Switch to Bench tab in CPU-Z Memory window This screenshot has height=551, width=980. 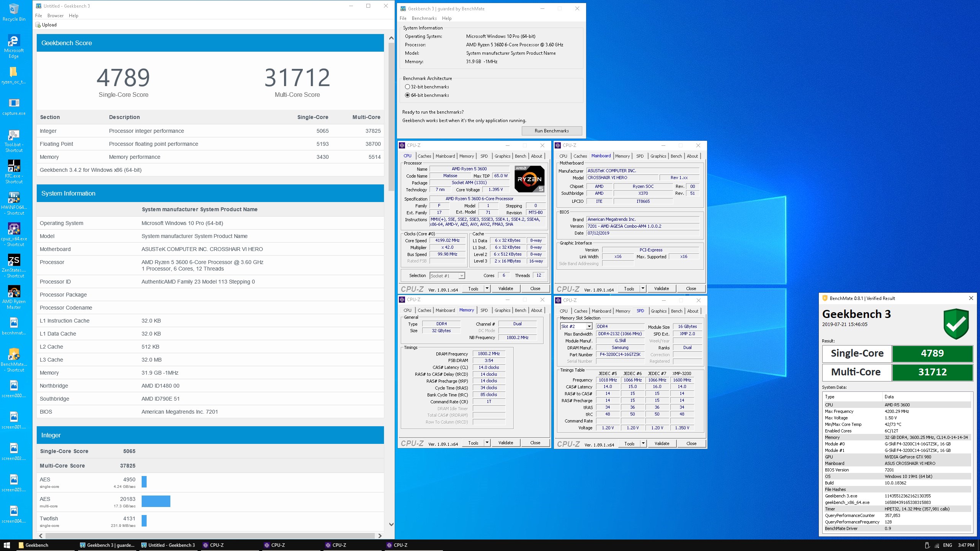520,310
